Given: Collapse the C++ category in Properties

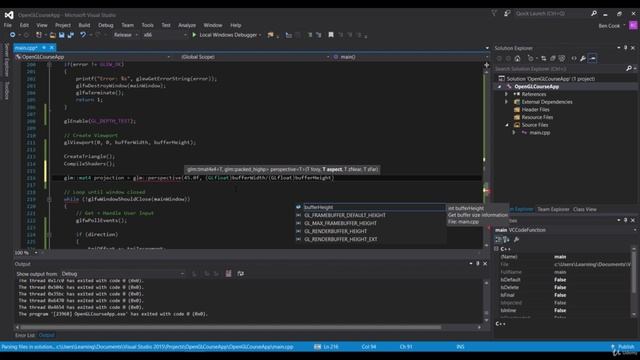Looking at the screenshot, I should coord(497,249).
